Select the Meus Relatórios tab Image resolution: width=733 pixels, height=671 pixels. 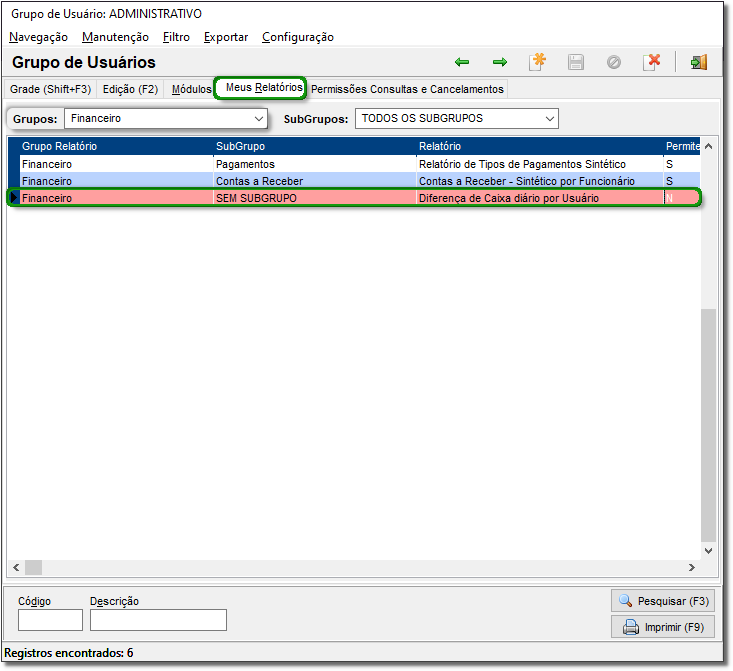tap(261, 88)
